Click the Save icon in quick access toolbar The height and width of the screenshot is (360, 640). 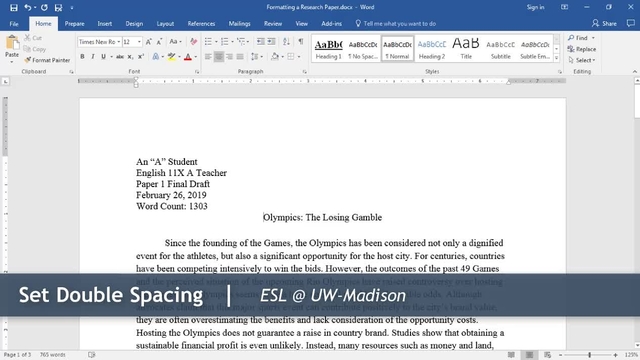pos(14,7)
